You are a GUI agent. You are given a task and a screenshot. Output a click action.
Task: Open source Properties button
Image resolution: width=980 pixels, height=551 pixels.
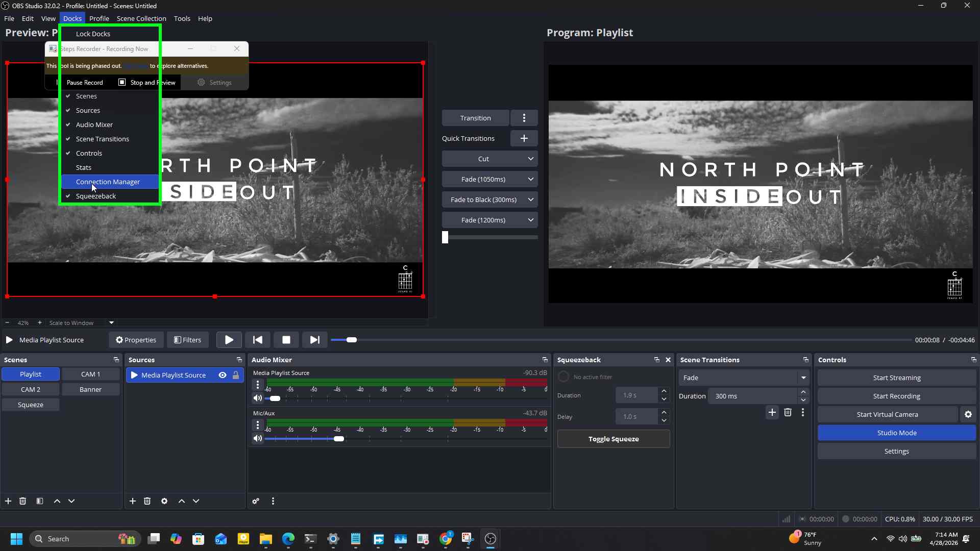click(x=136, y=340)
